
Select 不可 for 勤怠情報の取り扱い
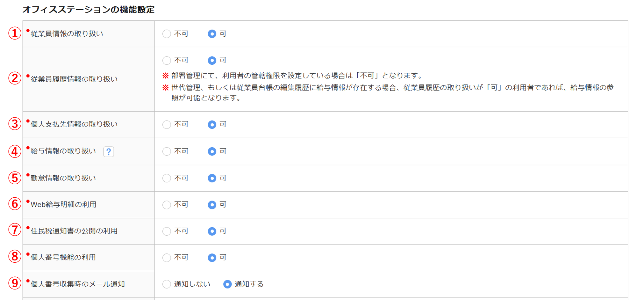click(x=167, y=178)
